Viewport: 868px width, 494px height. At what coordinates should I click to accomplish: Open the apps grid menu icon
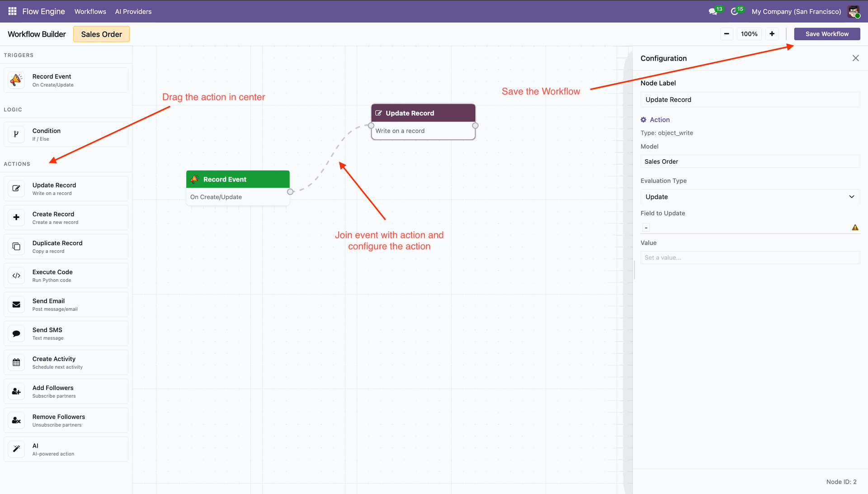point(12,11)
